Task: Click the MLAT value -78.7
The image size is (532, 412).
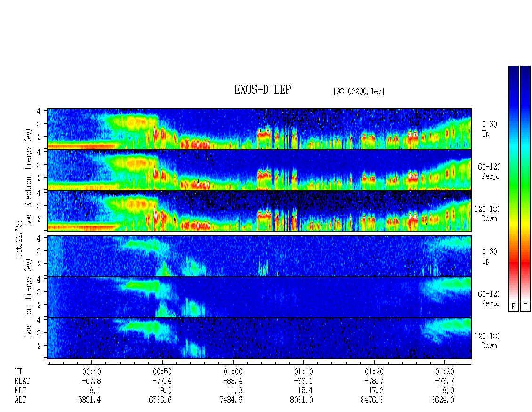Action: (x=374, y=381)
